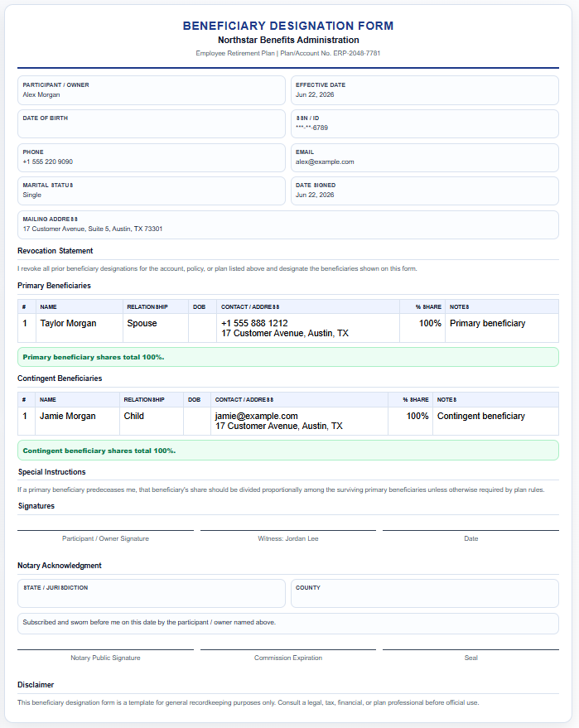This screenshot has width=579, height=728.
Task: Click the Notary Acknowledgment heading
Action: point(60,566)
